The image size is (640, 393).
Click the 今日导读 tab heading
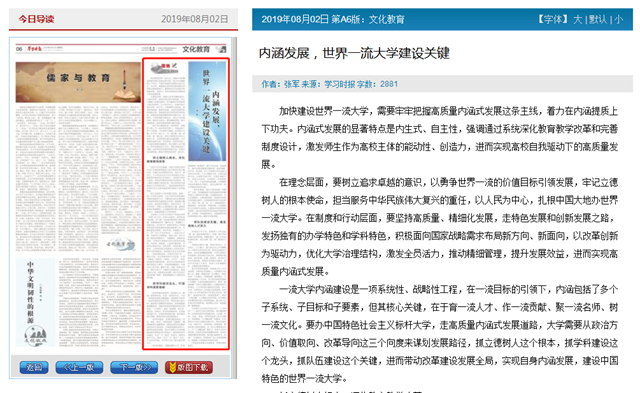point(36,19)
